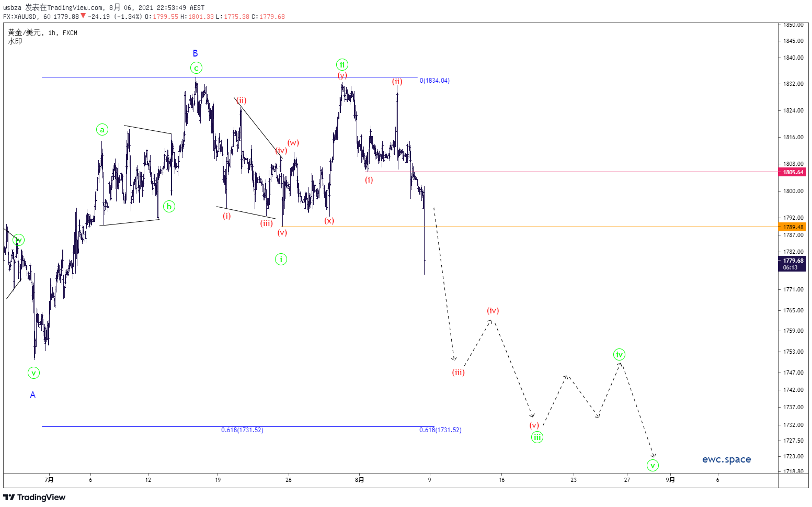
Task: Click the O:1799.55 open value
Action: point(162,17)
